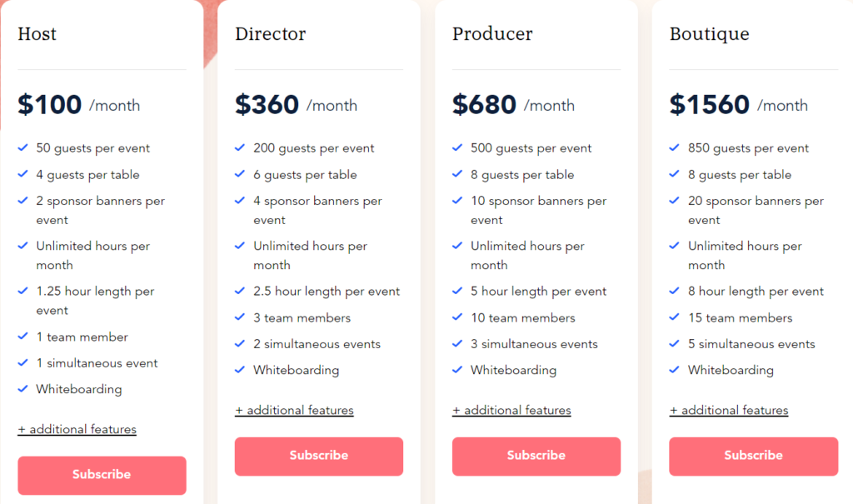Viewport: 853px width, 504px height.
Task: Click checkmark beside 200 guests per event
Action: coord(240,147)
